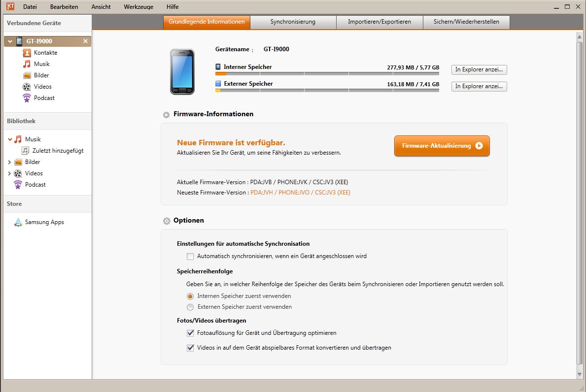Click the GT-I9000 phone icon in sidebar
This screenshot has height=392, width=586.
tap(19, 41)
